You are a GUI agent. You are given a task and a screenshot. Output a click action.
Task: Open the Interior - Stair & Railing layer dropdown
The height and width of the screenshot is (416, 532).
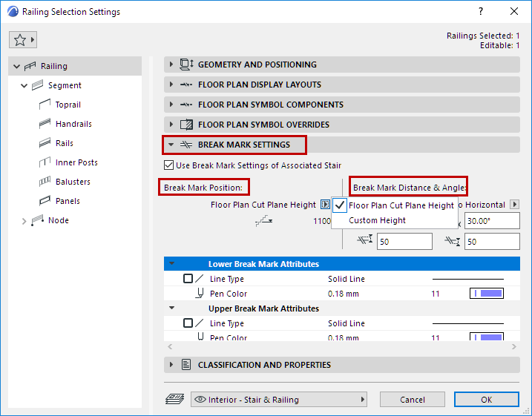[x=279, y=400]
